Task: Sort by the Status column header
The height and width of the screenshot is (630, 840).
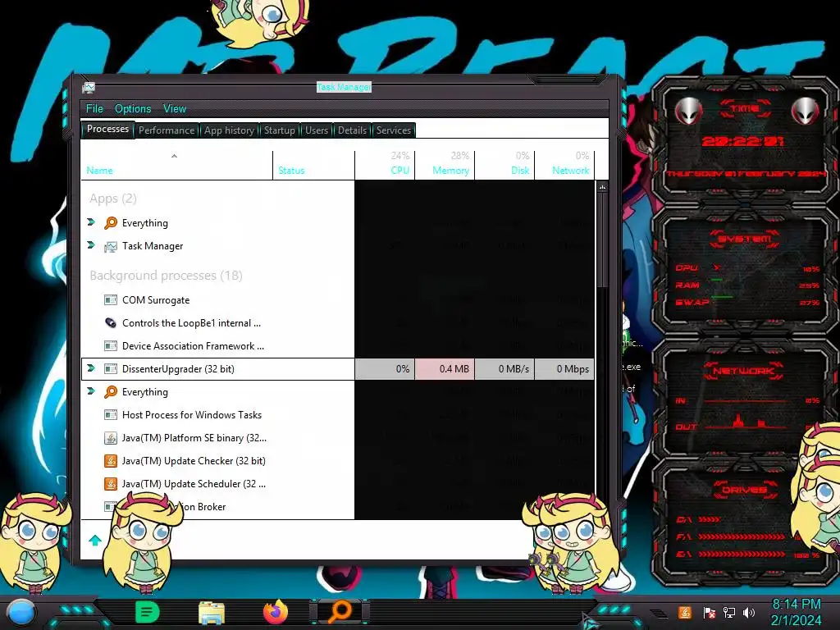Action: coord(314,165)
